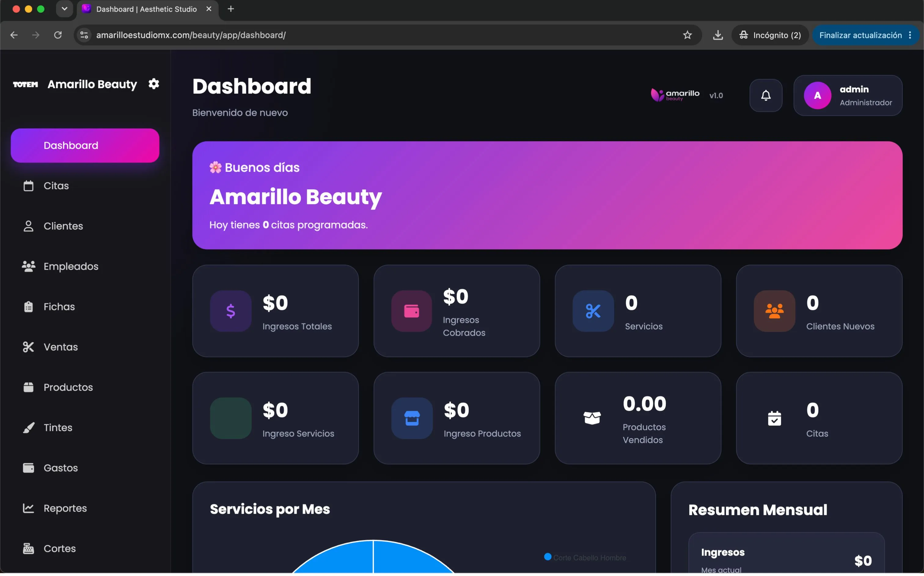Click the Productos box icon in the sidebar
Viewport: 924px width, 576px height.
coord(28,388)
